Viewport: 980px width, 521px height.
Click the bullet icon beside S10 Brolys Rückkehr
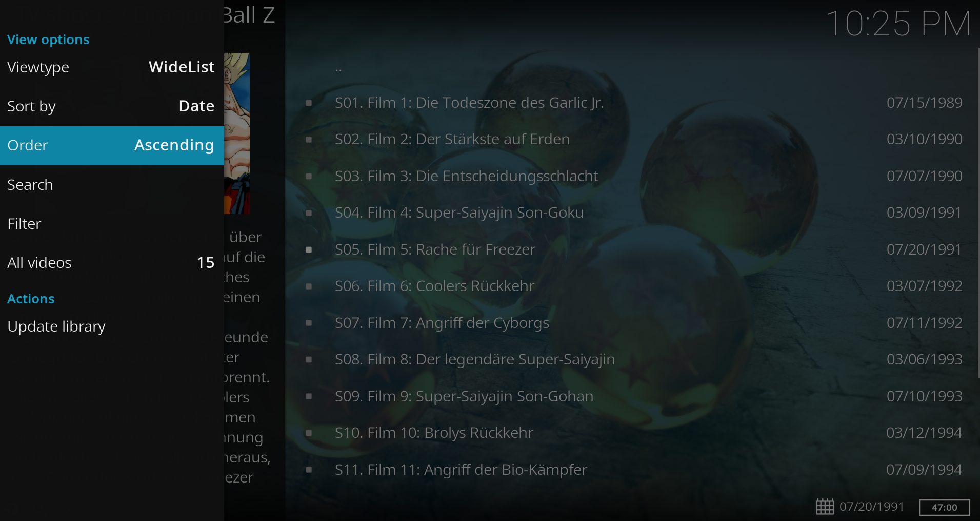(x=309, y=433)
